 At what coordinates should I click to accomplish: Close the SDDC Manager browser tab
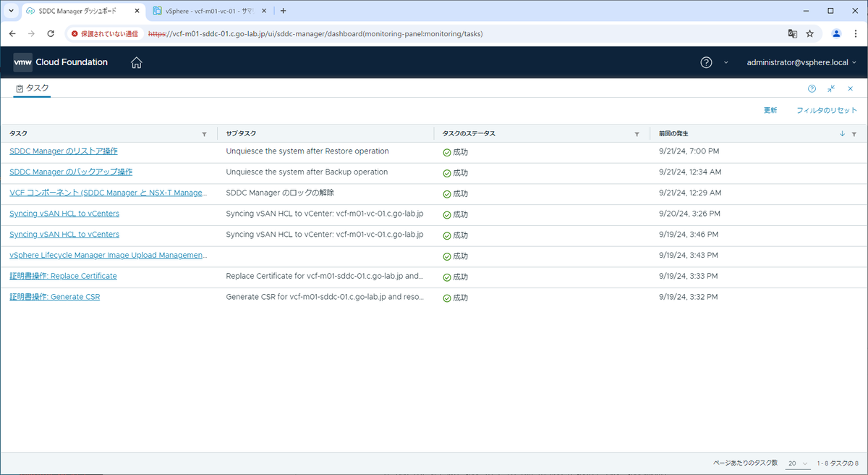137,11
